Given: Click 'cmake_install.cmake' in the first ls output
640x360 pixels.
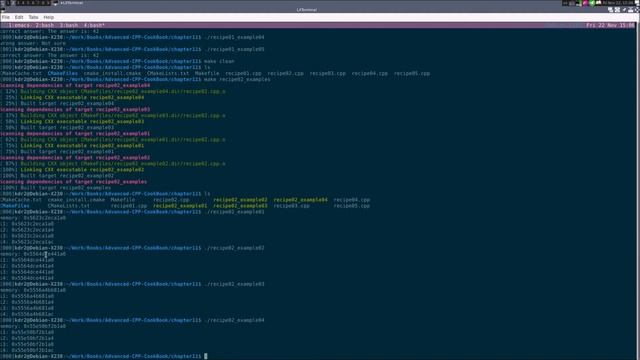Looking at the screenshot, I should click(x=112, y=73).
